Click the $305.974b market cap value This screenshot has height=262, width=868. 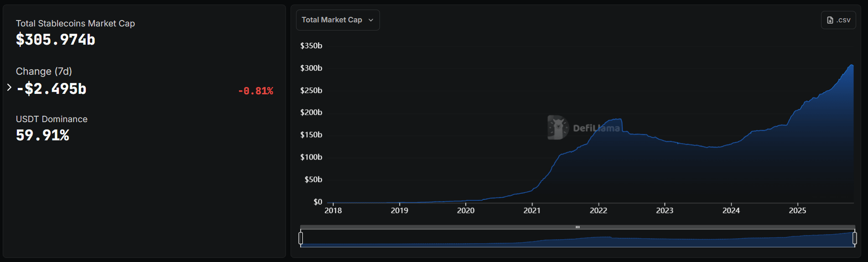[56, 40]
